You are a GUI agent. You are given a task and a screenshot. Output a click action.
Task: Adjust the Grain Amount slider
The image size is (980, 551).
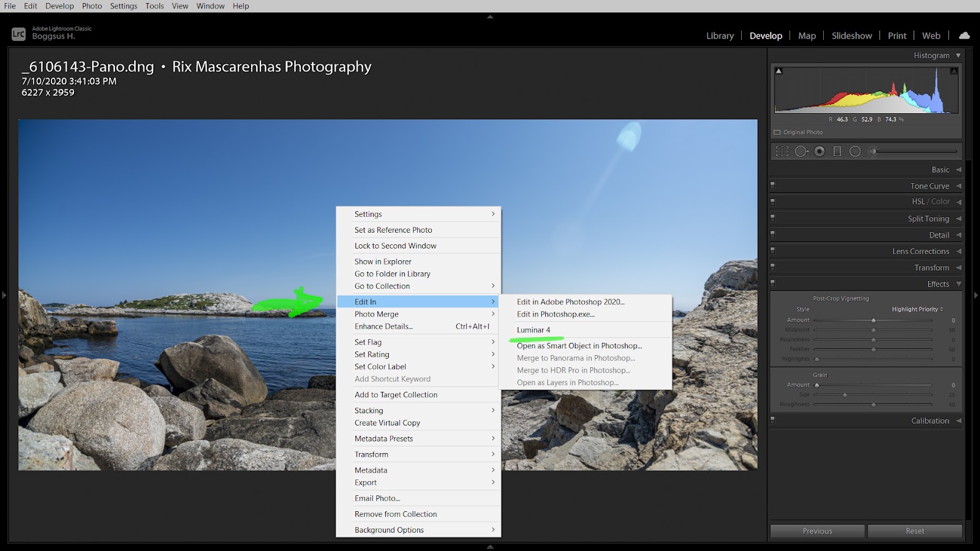873,385
